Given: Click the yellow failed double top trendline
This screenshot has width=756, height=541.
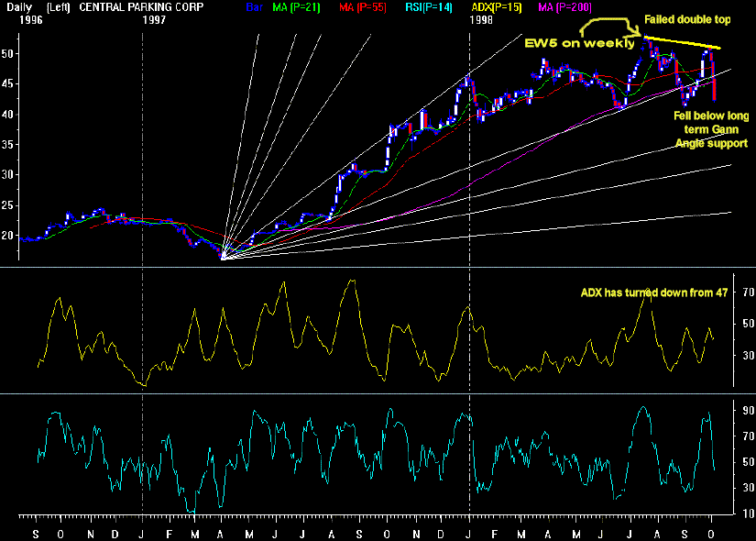Looking at the screenshot, I should click(682, 42).
